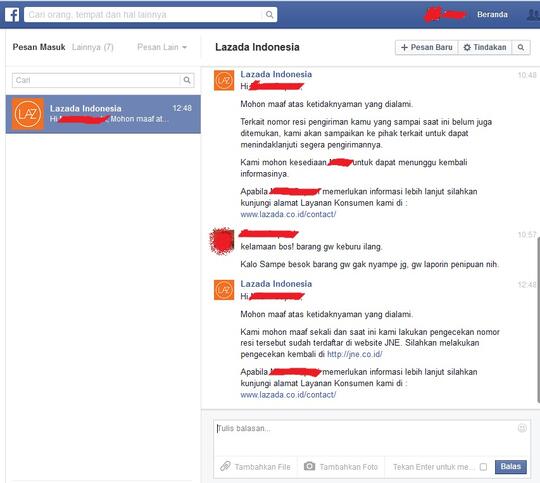This screenshot has width=540, height=483.
Task: Select the Pesan Masuk tab
Action: [39, 47]
